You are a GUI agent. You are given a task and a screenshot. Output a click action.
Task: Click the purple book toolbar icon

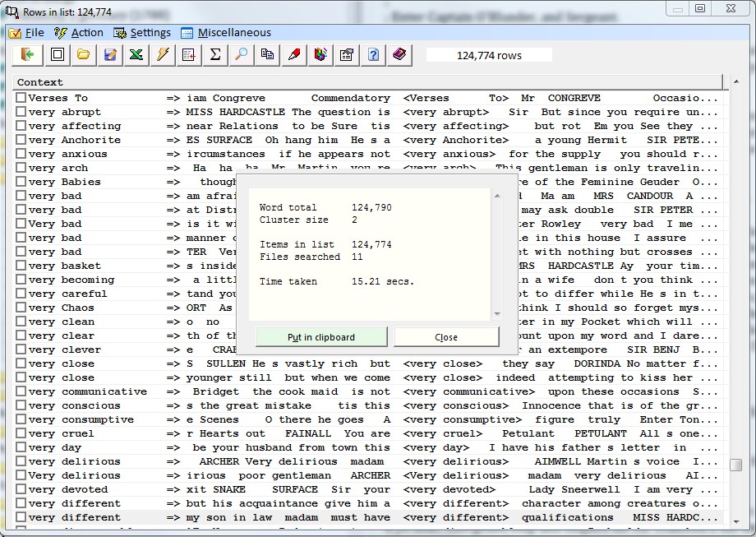tap(399, 55)
